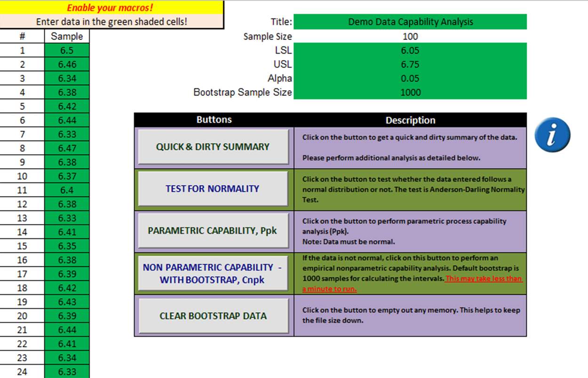Click the 'Alpha' label
Viewport: 588px width, 378px height.
[280, 79]
